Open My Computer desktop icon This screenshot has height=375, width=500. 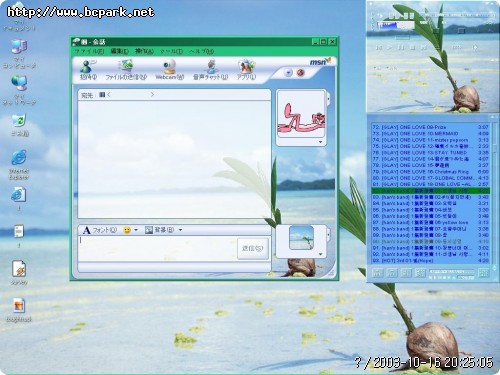(x=19, y=54)
